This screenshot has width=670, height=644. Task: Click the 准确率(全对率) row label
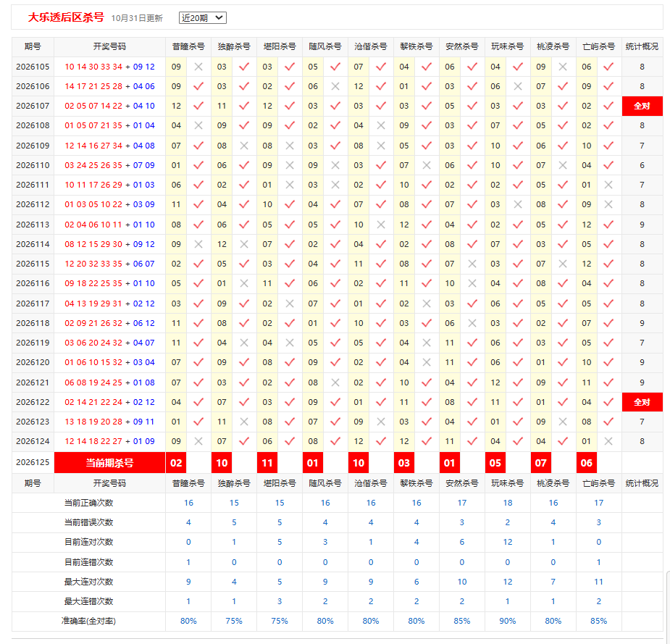(89, 621)
